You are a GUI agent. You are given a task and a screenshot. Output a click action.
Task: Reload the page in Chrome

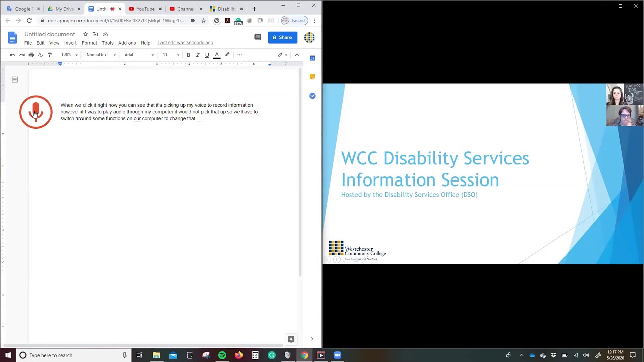29,21
